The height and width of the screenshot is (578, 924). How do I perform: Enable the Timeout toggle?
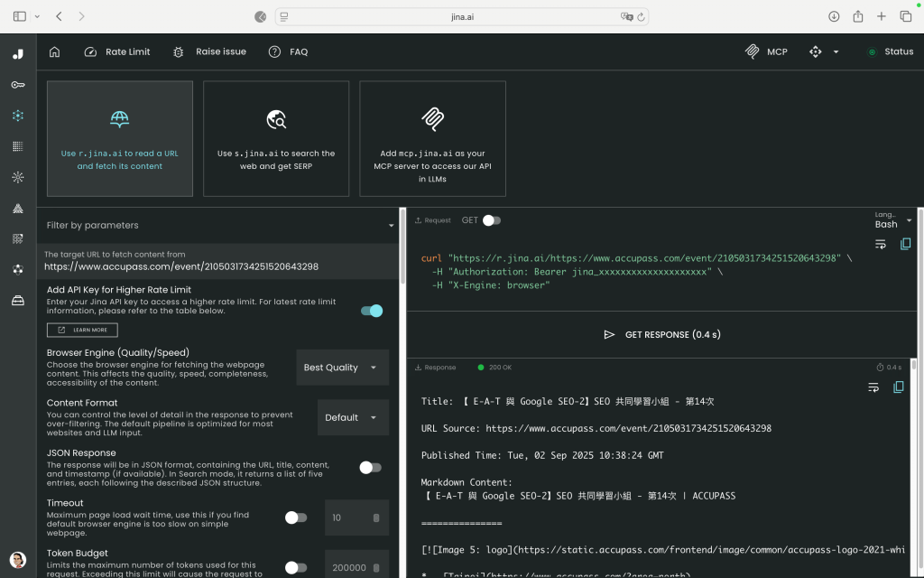pyautogui.click(x=296, y=517)
